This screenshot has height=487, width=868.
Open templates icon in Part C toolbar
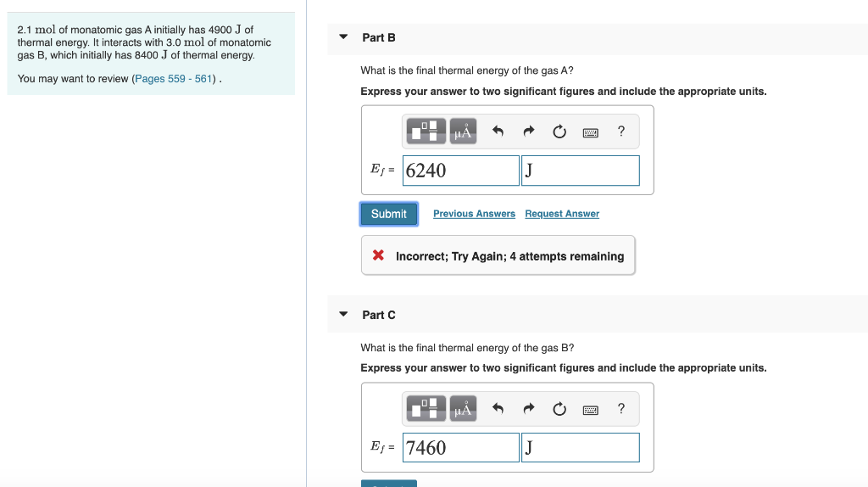(426, 409)
